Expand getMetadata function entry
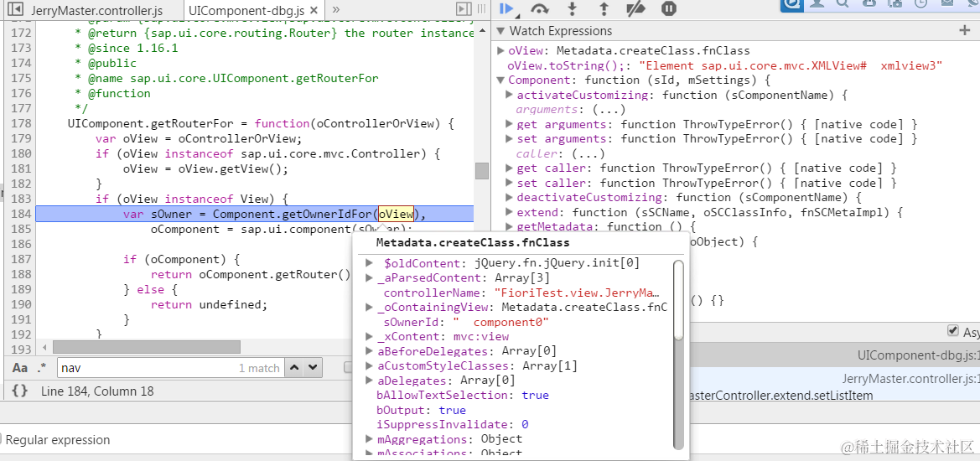980x461 pixels. pyautogui.click(x=509, y=227)
